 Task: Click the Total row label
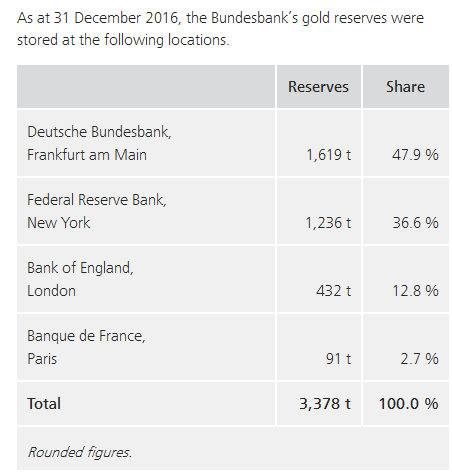click(x=44, y=403)
